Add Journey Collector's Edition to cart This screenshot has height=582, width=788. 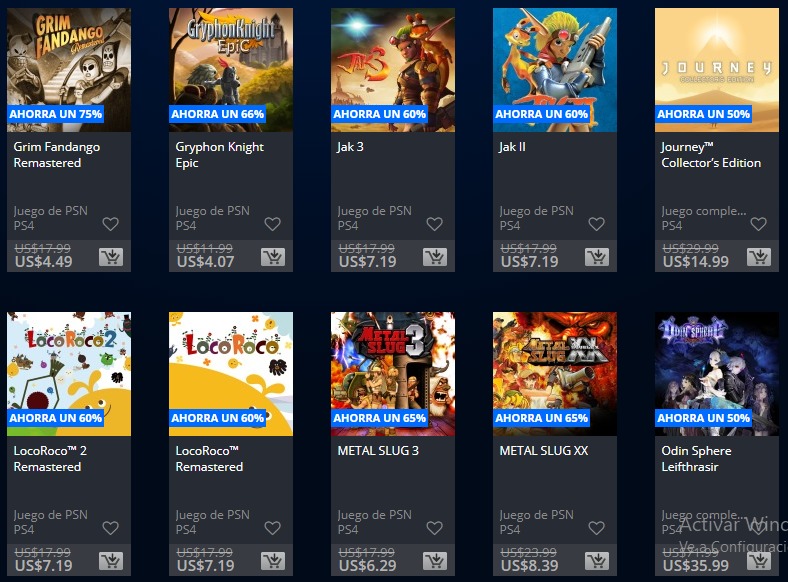[759, 257]
